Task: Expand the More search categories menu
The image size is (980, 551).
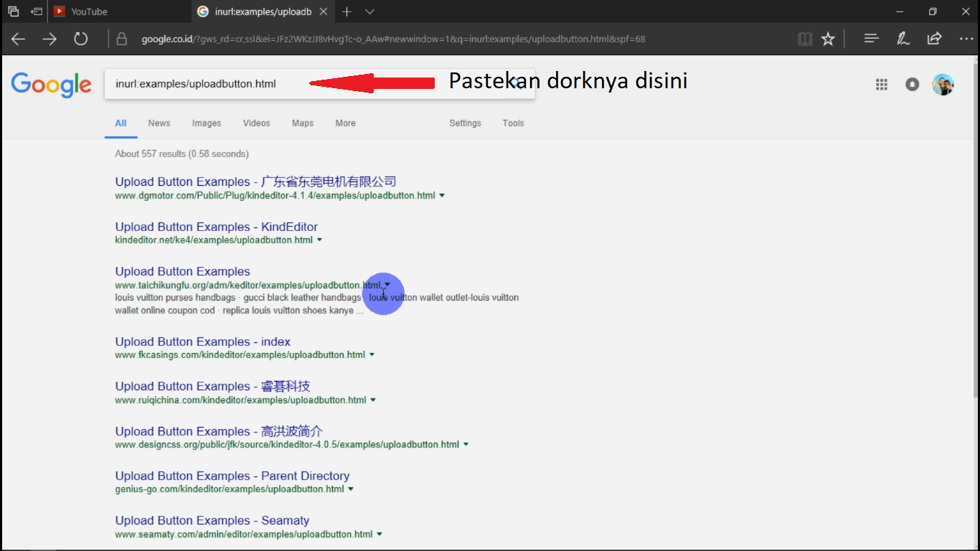Action: 345,123
